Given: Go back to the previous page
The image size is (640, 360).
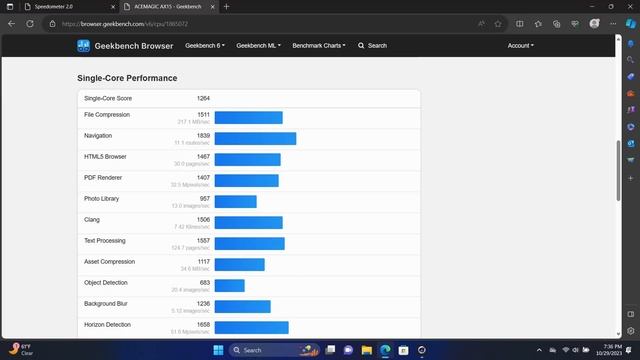Looking at the screenshot, I should (x=11, y=24).
